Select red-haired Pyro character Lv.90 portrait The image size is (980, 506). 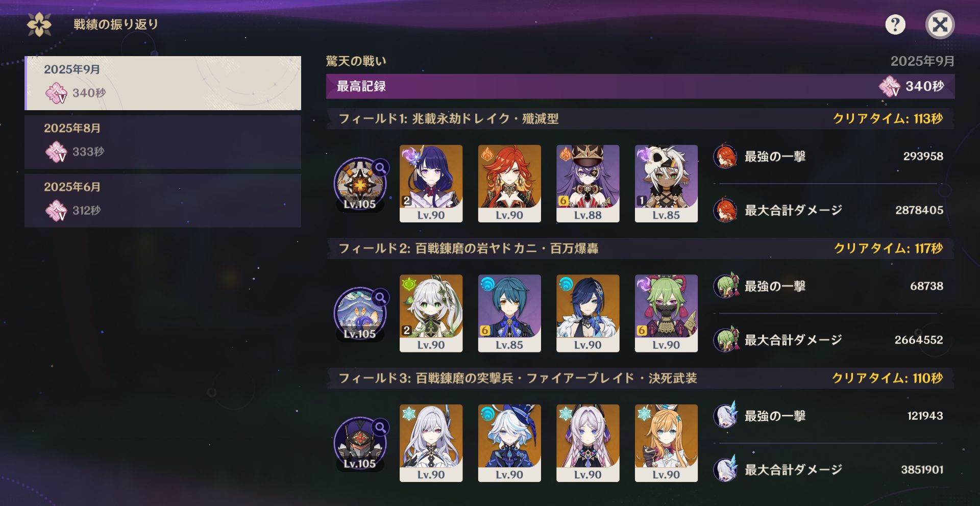(509, 184)
